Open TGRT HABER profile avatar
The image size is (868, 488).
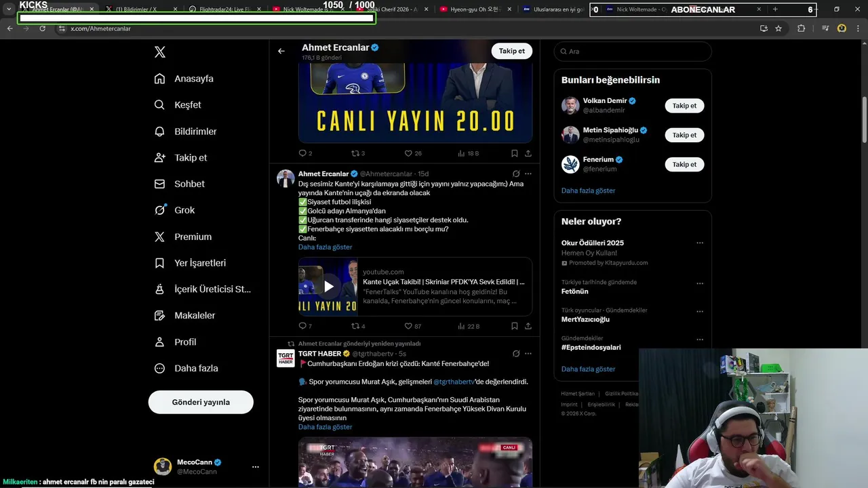(x=285, y=358)
